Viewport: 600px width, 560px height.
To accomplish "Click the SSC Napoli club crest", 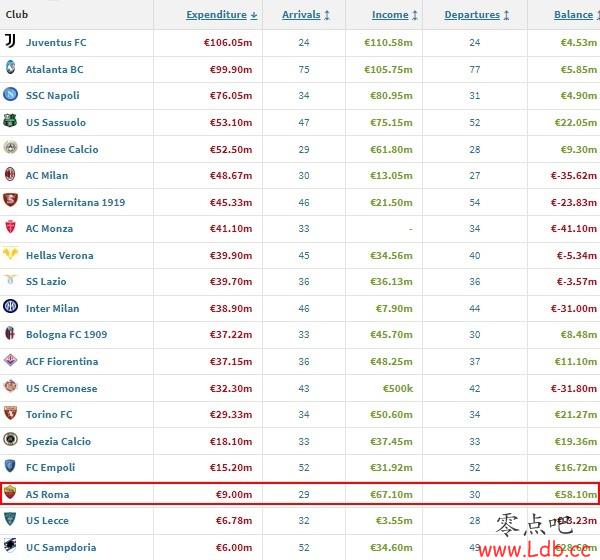I will pyautogui.click(x=10, y=94).
